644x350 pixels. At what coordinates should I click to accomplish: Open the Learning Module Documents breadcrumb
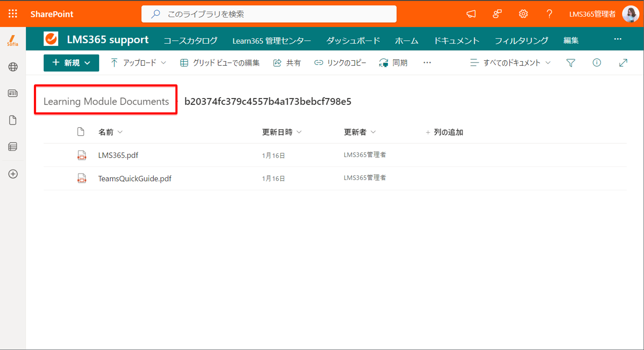pyautogui.click(x=106, y=101)
